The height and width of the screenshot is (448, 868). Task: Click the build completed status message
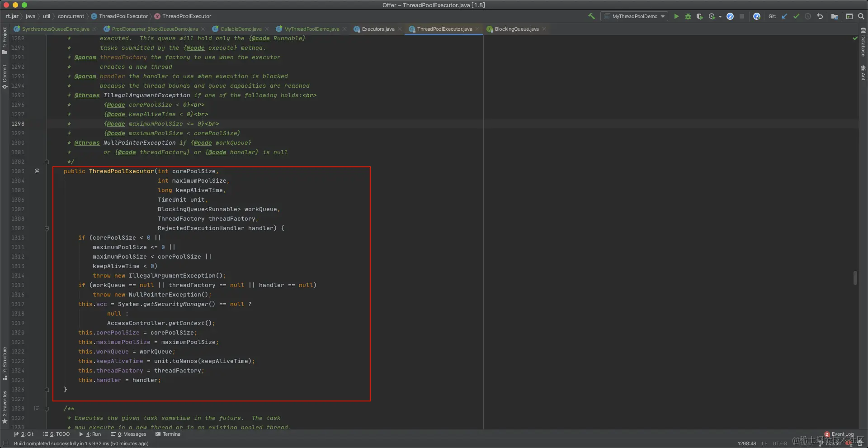click(x=81, y=443)
